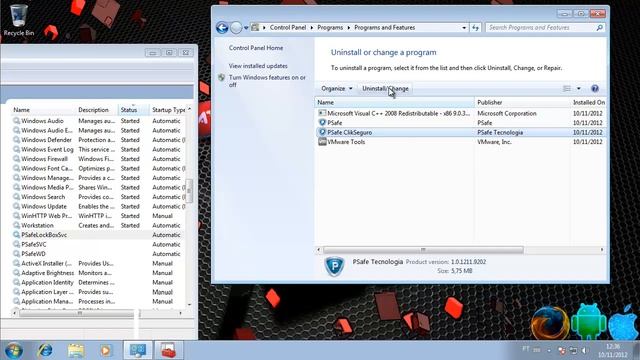The width and height of the screenshot is (640, 360).
Task: Sort programs by Publisher column header
Action: click(522, 102)
